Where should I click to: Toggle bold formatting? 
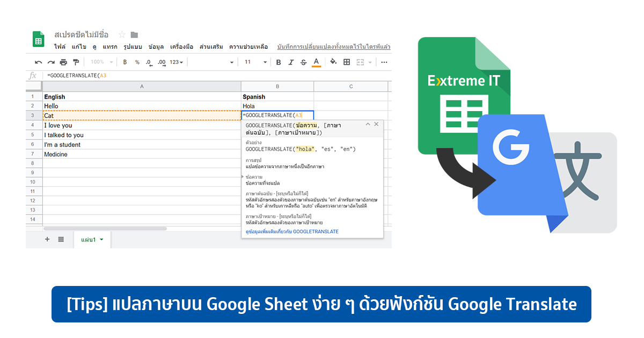click(x=279, y=62)
